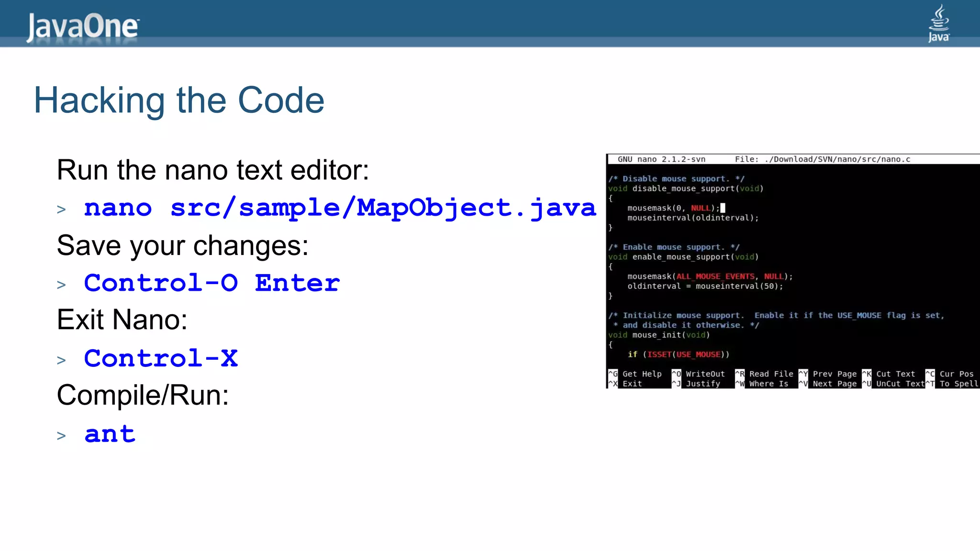This screenshot has height=551, width=980.
Task: Click the white text cursor after 'NULL);'
Action: [723, 208]
